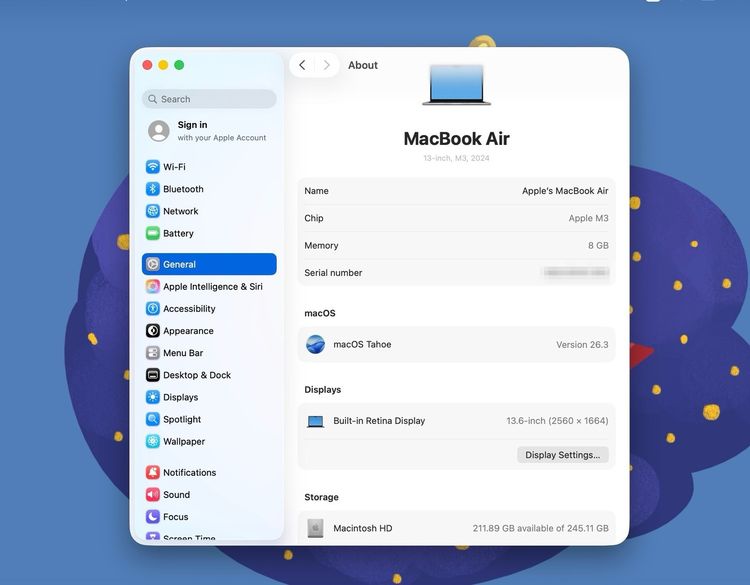Click the Accessibility icon
Screen dimensions: 750x585
pyautogui.click(x=153, y=309)
